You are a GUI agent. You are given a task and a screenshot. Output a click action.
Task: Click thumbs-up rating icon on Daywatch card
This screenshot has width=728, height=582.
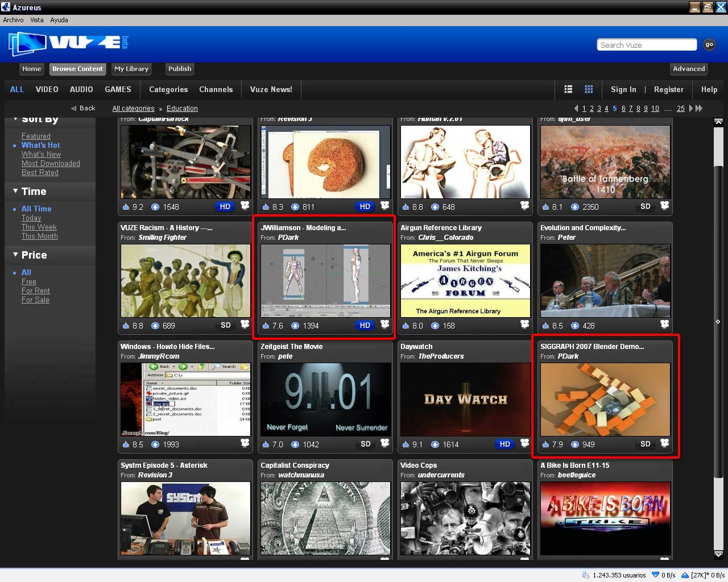click(x=406, y=444)
